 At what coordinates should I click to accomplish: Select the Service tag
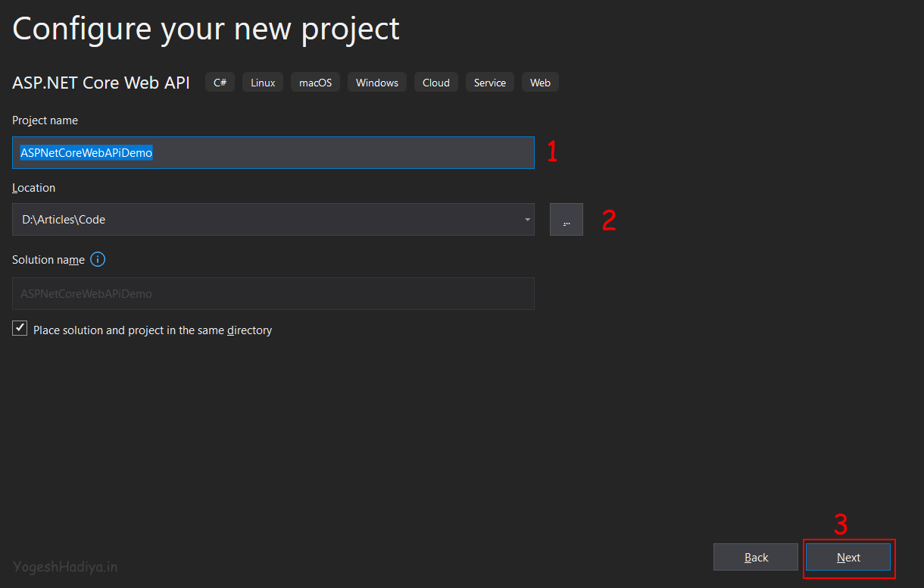pos(490,83)
